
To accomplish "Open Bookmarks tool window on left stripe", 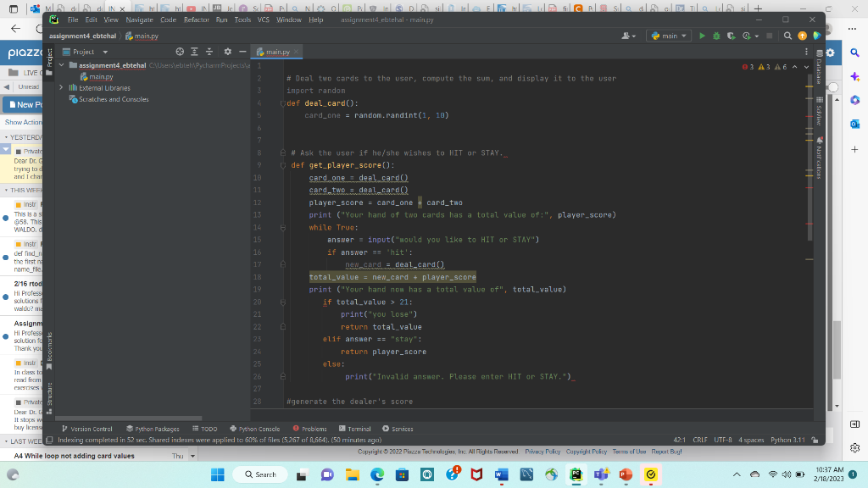I will tap(49, 352).
